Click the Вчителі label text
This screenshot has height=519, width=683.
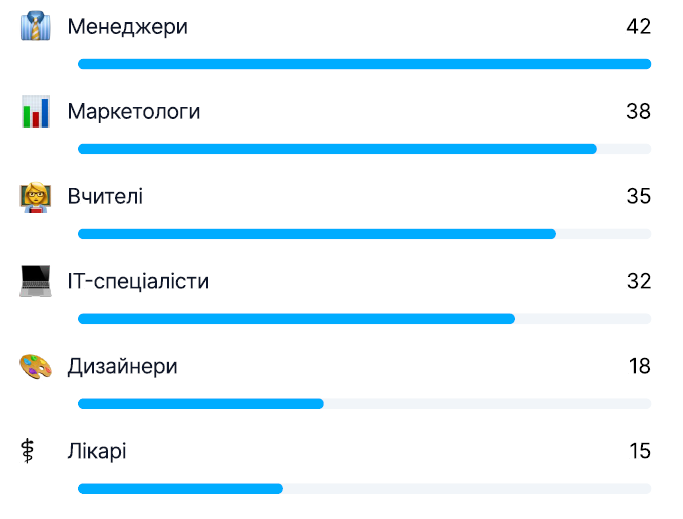(105, 197)
